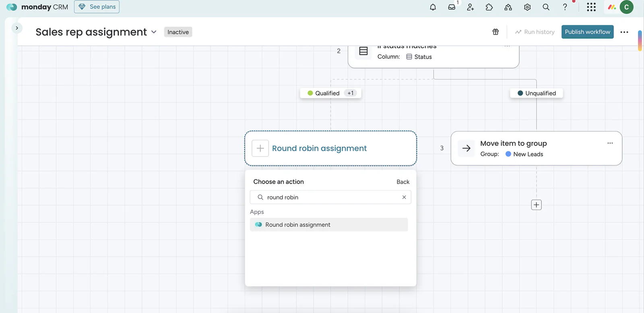The height and width of the screenshot is (313, 644).
Task: Open the workflow options three-dot menu
Action: point(624,32)
